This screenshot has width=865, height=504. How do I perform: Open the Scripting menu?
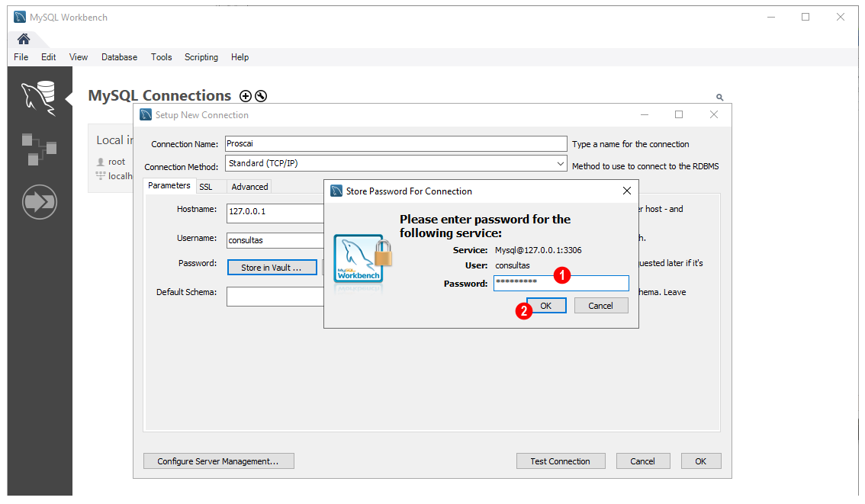coord(201,57)
